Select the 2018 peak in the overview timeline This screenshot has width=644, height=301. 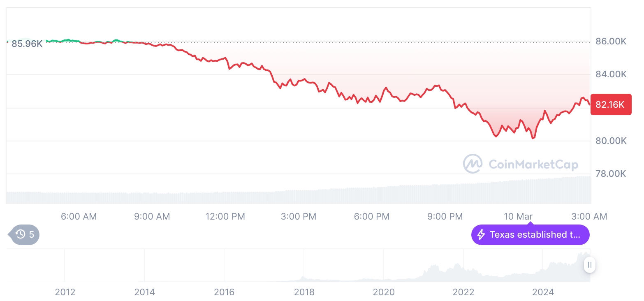303,277
